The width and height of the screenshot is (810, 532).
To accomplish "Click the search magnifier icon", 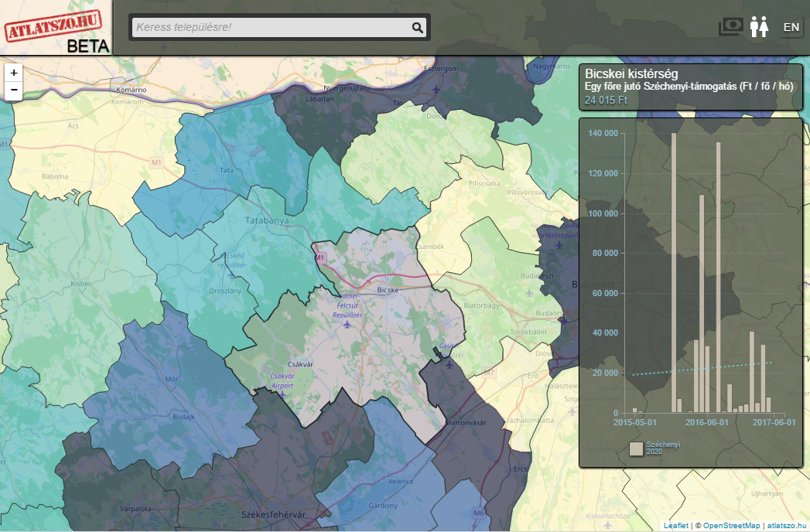I will click(418, 28).
